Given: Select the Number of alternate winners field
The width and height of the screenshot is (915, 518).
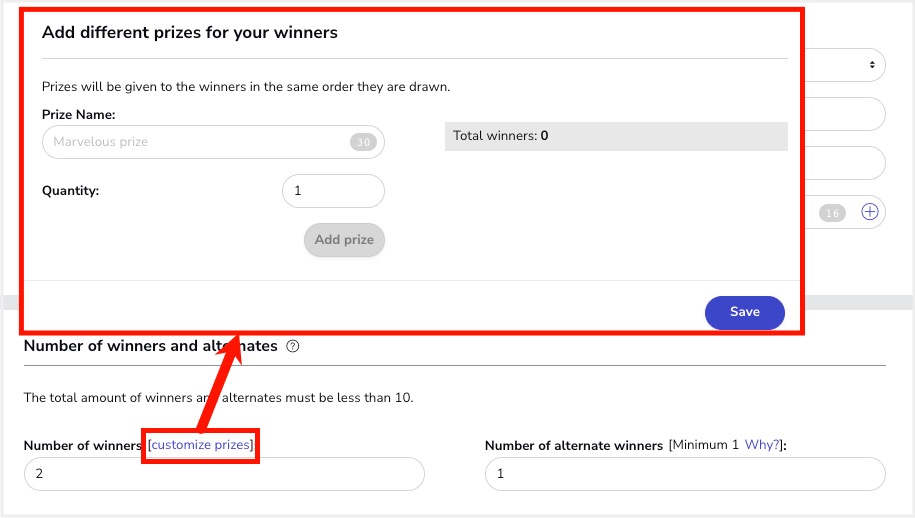Looking at the screenshot, I should 685,474.
